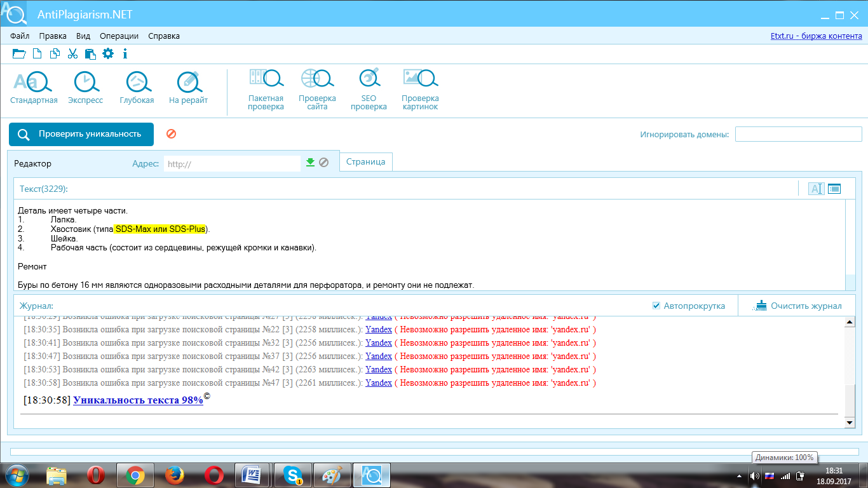Open Etxt.ru - биржа контента link

(x=816, y=36)
